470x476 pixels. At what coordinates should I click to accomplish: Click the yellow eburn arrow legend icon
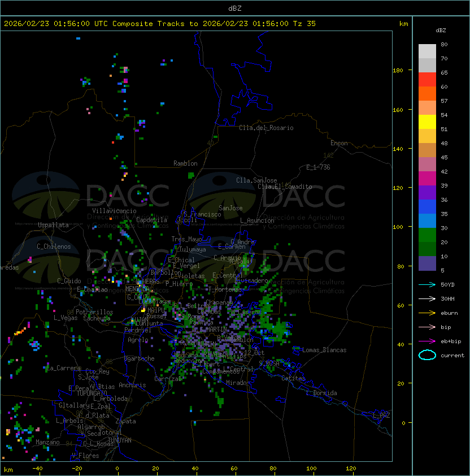427,313
